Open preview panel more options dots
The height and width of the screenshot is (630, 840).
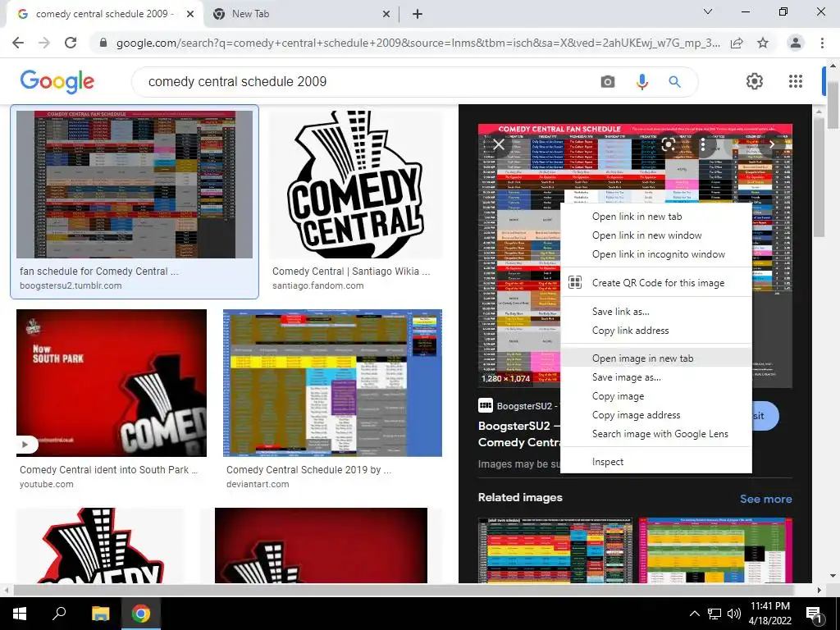(703, 144)
